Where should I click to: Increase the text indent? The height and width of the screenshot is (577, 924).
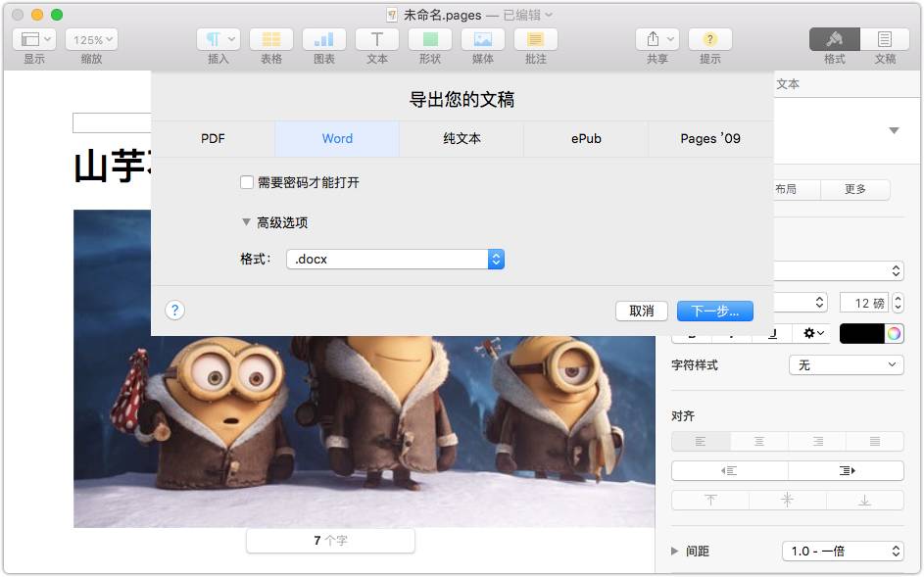click(847, 471)
